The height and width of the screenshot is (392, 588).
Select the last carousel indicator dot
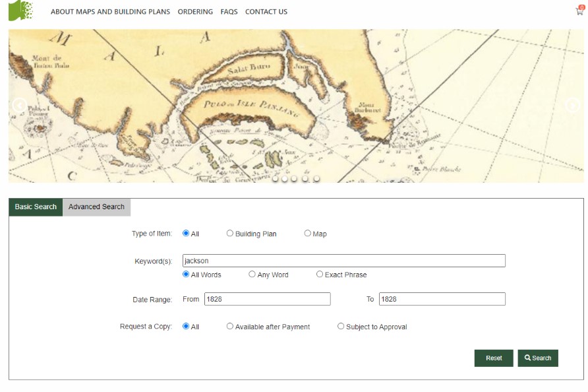[316, 179]
